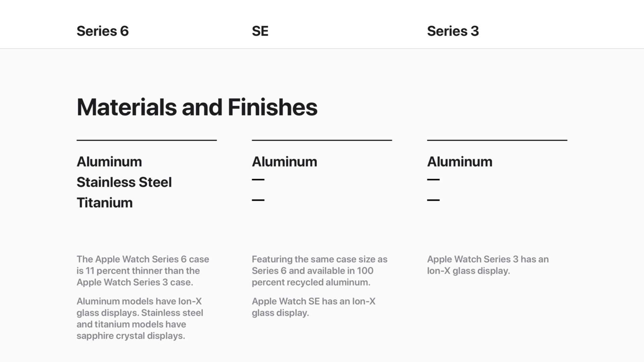Click the "11 percent thinner" Series 6 paragraph

click(143, 270)
